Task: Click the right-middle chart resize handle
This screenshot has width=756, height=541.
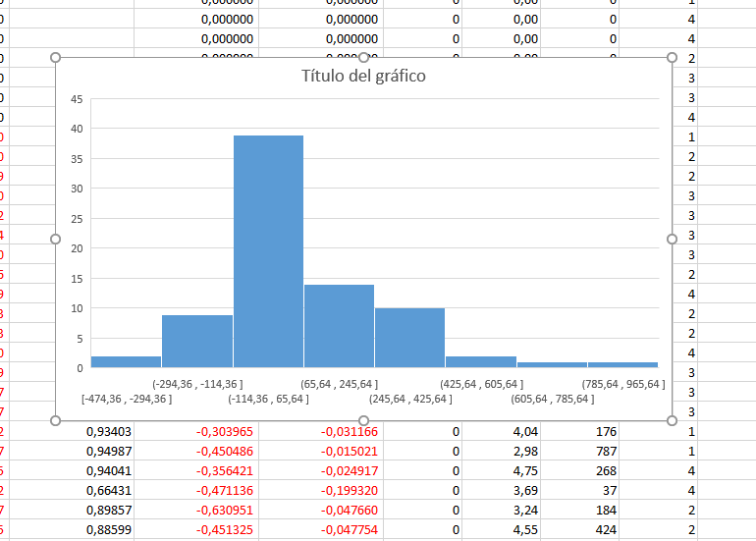Action: pos(672,240)
